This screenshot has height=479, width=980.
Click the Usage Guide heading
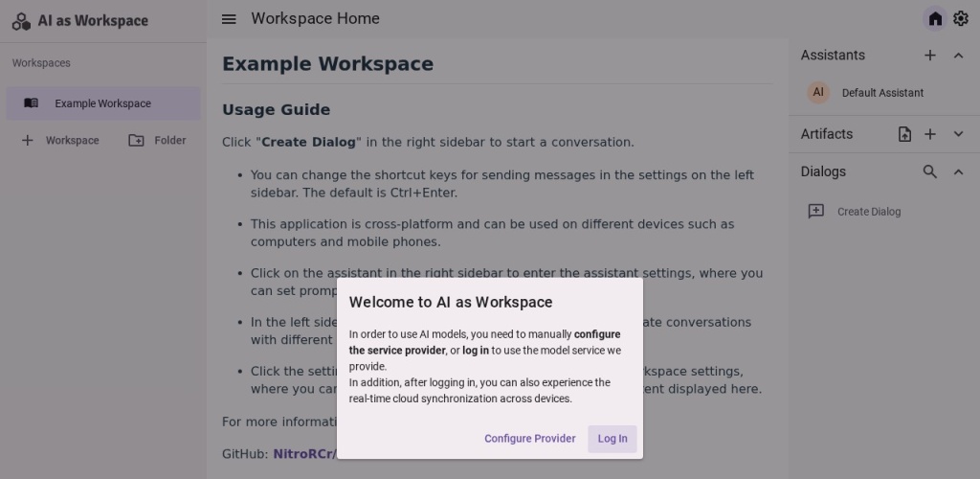[x=277, y=109]
